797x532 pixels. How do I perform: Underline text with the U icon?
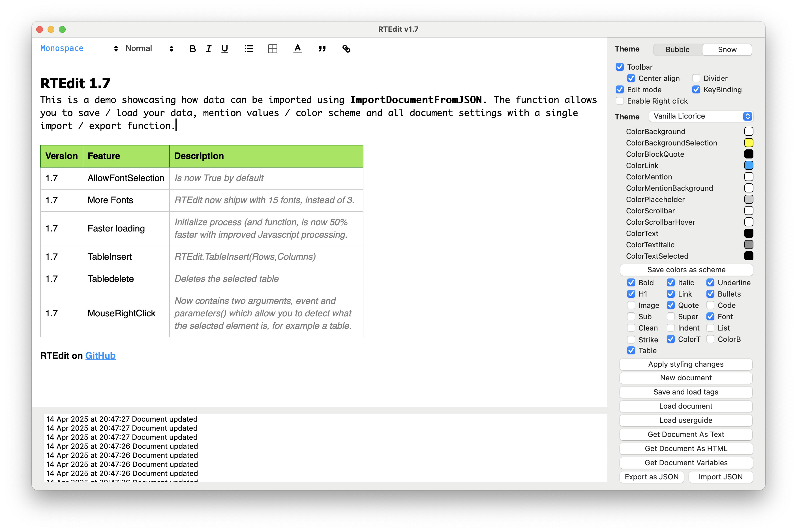click(225, 49)
